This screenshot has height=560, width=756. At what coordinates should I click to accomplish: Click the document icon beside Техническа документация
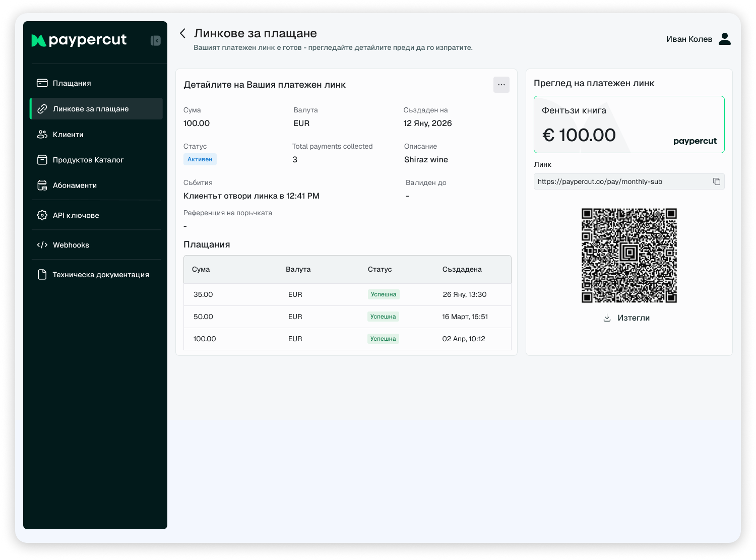tap(42, 275)
